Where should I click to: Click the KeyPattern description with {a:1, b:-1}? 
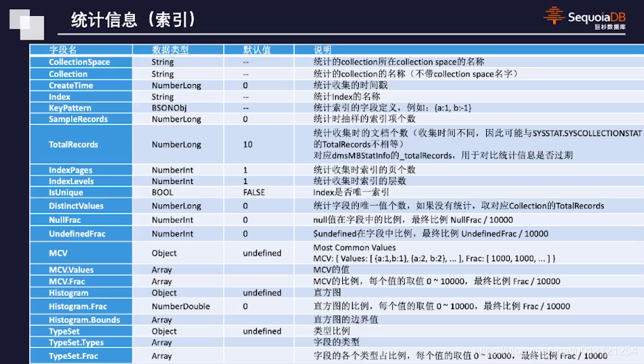[x=392, y=108]
